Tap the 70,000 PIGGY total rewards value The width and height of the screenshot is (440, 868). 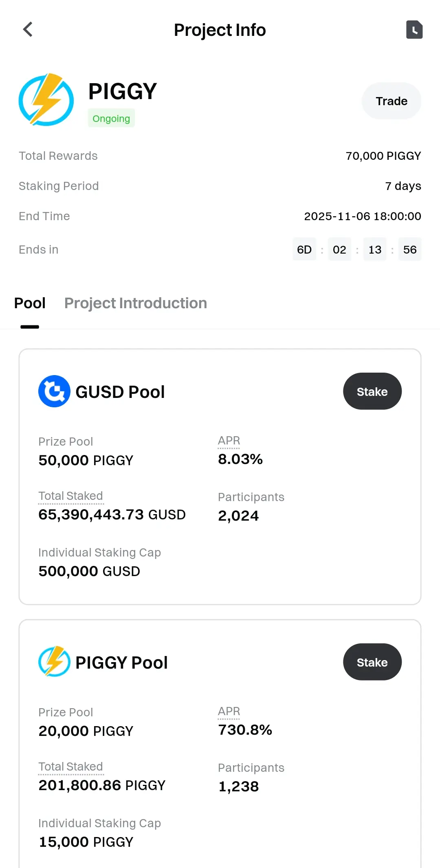pos(383,156)
